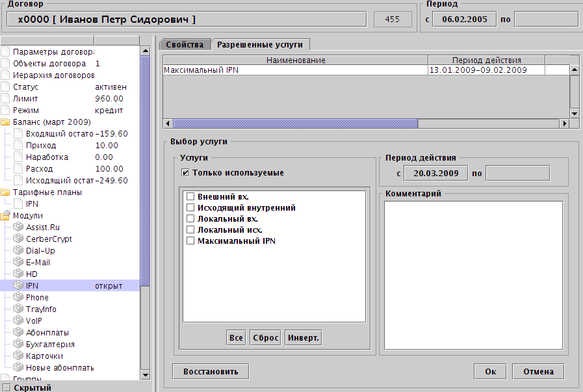The image size is (583, 392).
Task: Click the TrayInfo module icon
Action: tap(18, 309)
